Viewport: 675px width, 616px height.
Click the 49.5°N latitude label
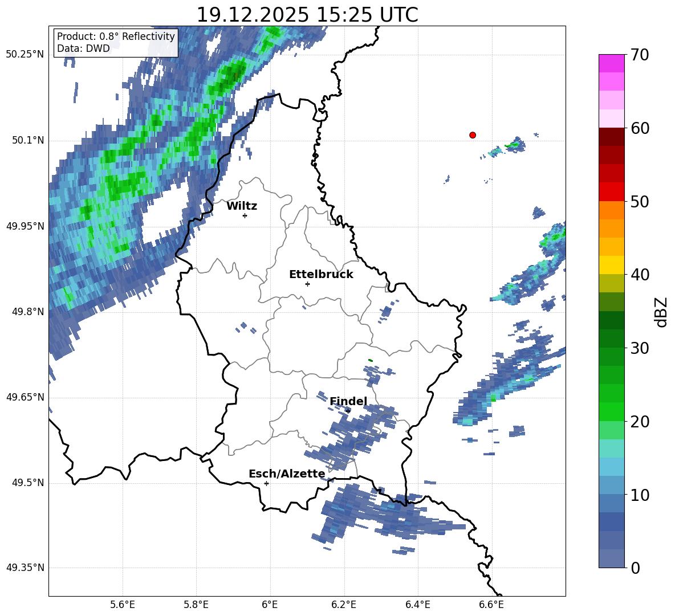27,483
